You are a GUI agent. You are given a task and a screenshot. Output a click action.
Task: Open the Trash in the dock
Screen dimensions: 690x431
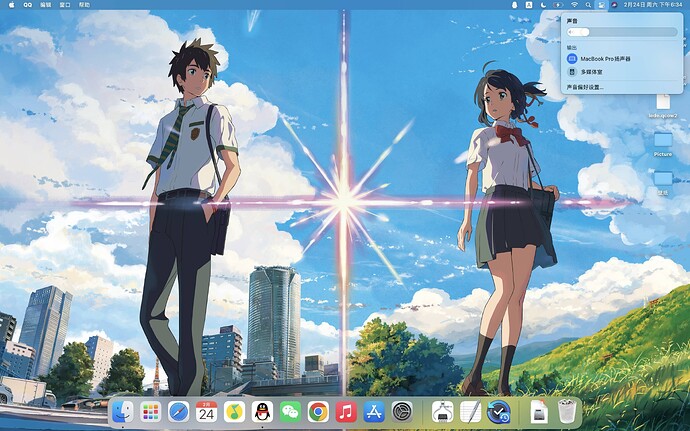[567, 411]
